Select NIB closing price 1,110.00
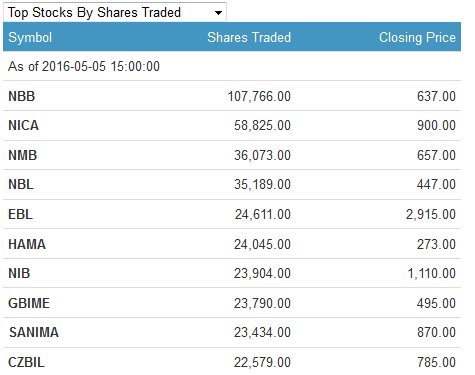This screenshot has width=475, height=375. 432,273
